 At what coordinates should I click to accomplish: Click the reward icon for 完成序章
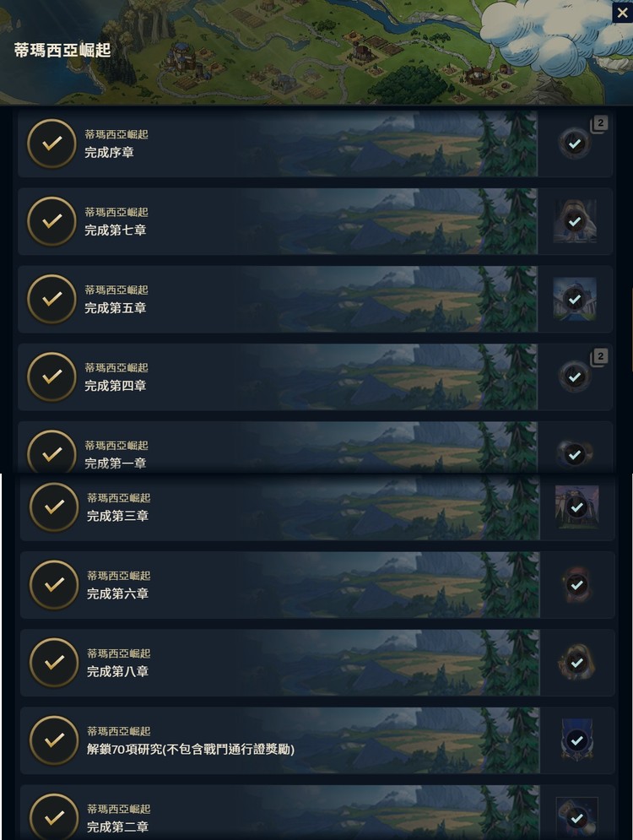pos(575,144)
